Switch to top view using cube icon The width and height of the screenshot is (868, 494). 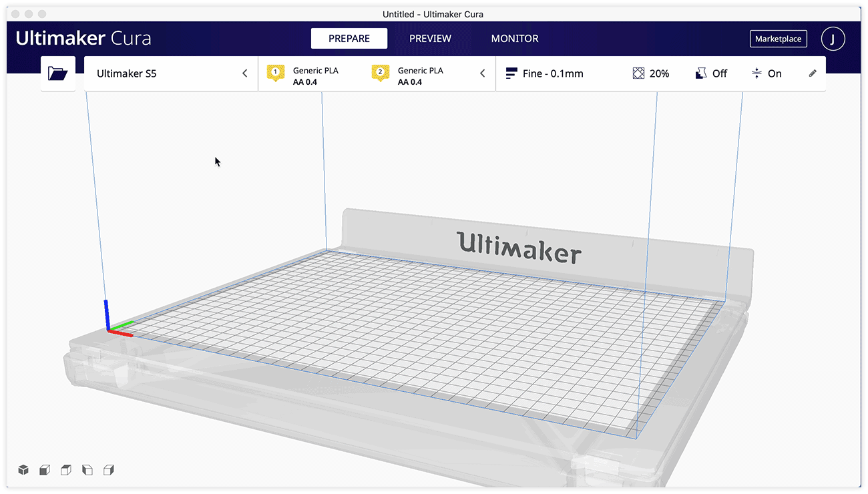[66, 470]
